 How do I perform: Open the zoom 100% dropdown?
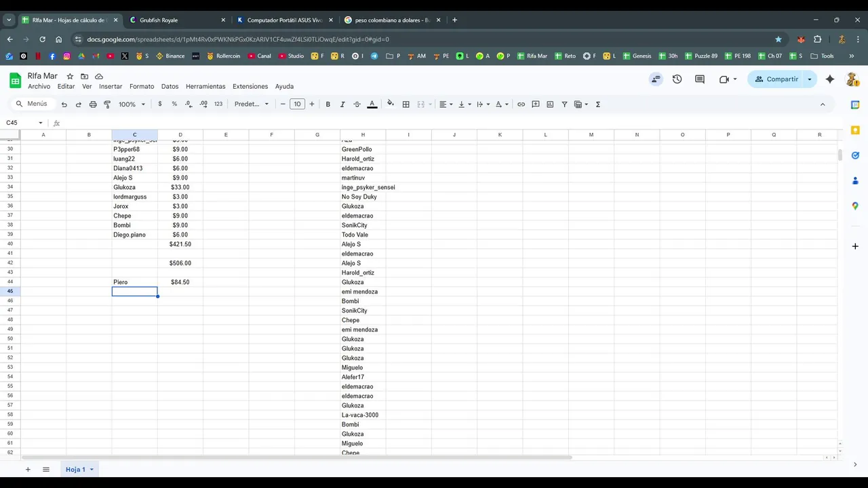(132, 104)
